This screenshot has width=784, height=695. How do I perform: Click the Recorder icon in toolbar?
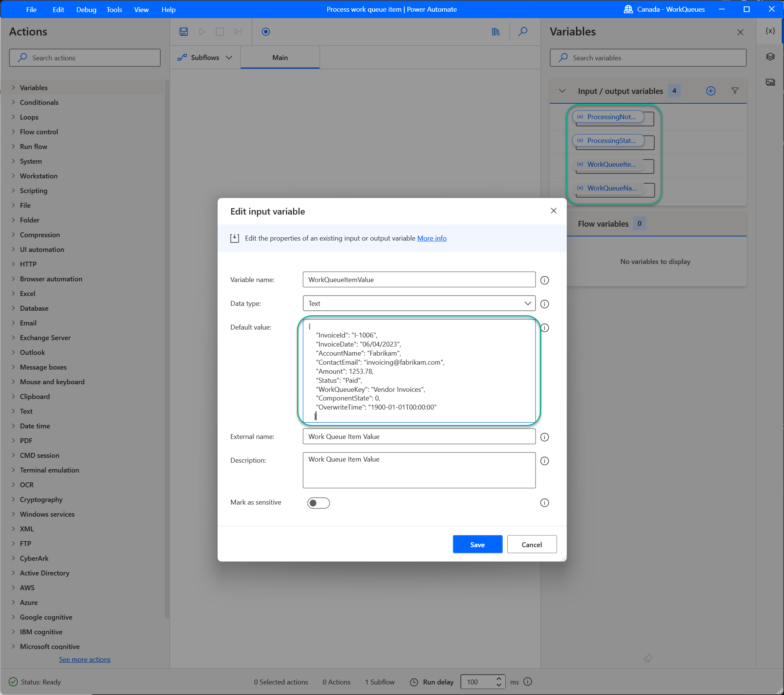tap(265, 31)
